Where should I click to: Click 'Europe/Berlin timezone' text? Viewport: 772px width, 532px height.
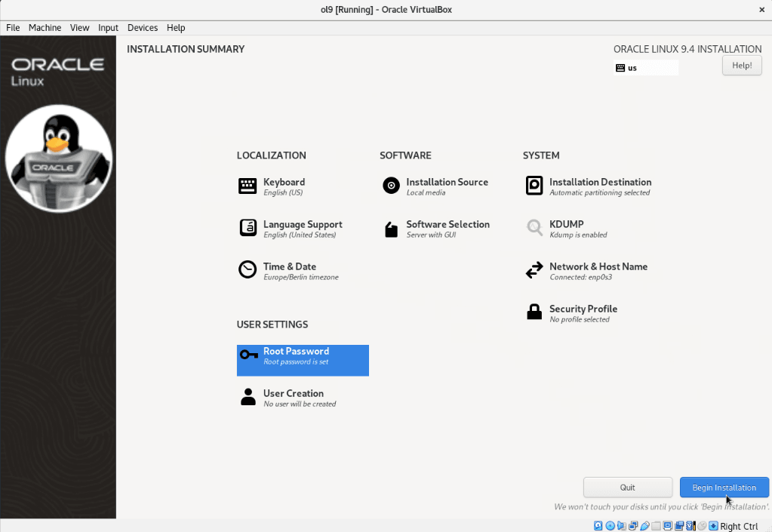tap(301, 277)
